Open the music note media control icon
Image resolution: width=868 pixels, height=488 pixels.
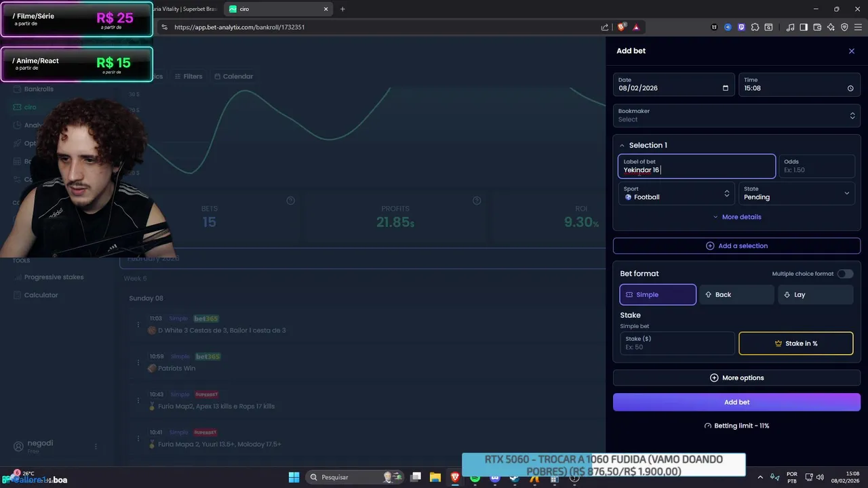790,27
